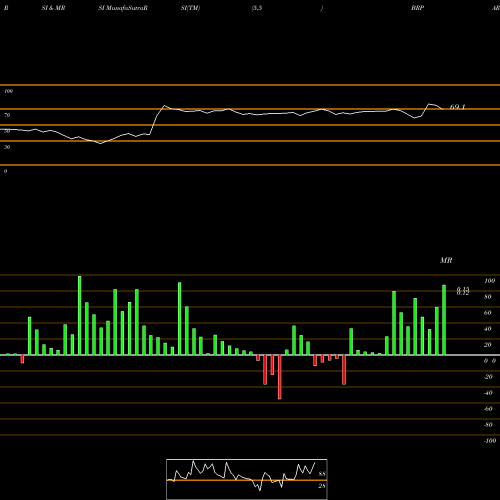Select the last green bar beside 0.15
Image resolution: width=500 pixels, height=500 pixels.
(444, 320)
